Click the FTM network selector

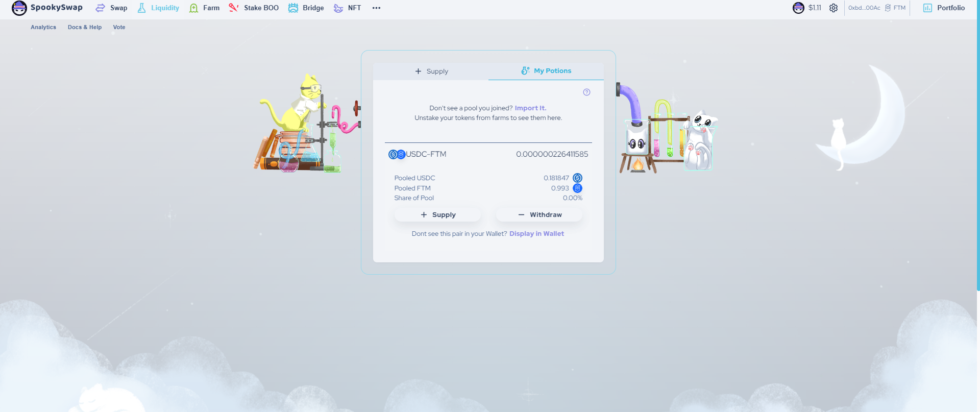click(x=895, y=8)
